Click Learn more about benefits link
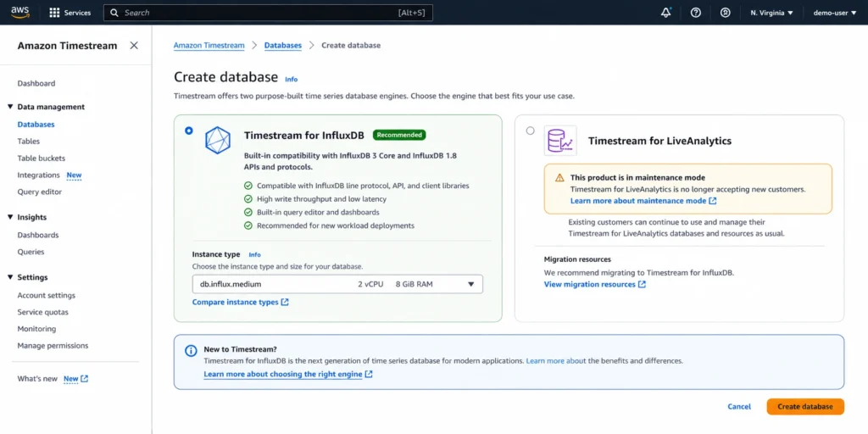868x434 pixels. point(556,361)
